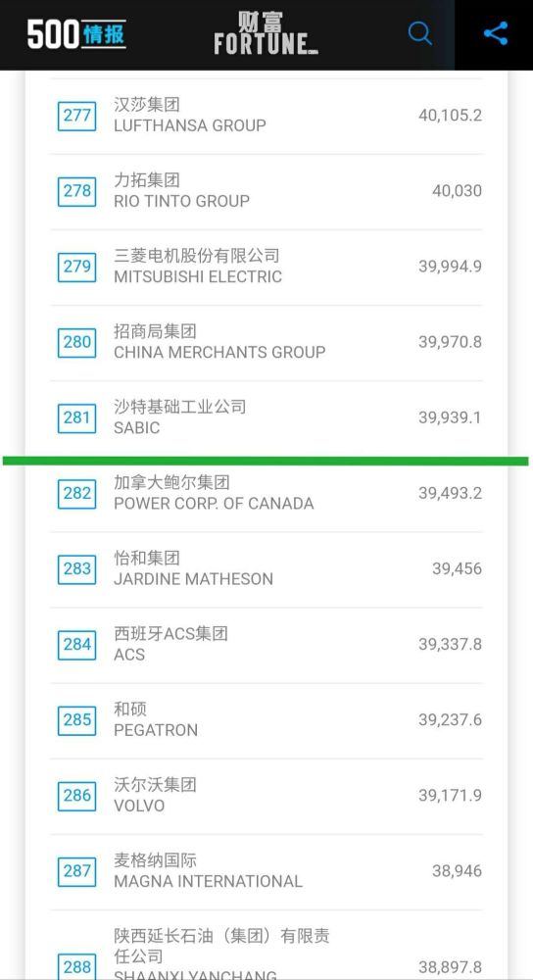The width and height of the screenshot is (533, 980).
Task: Open China Merchants Group listing
Action: coord(266,343)
